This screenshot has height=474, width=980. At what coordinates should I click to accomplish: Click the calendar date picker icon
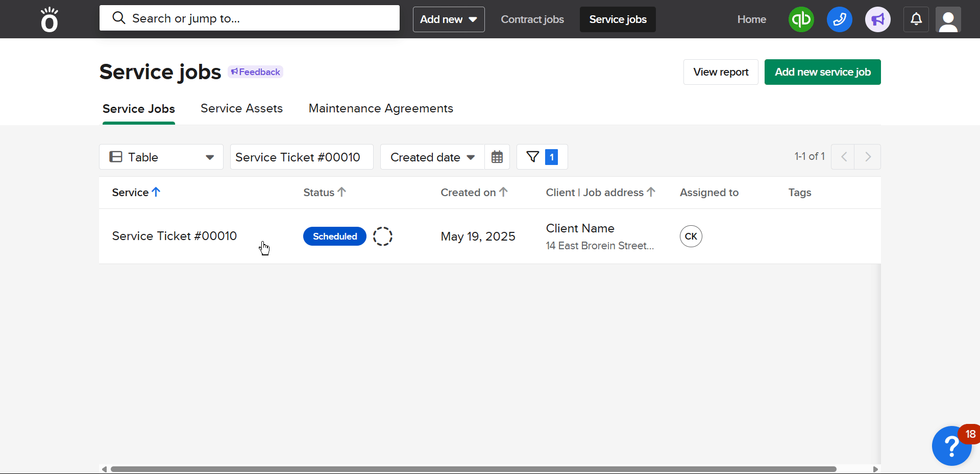pyautogui.click(x=497, y=157)
